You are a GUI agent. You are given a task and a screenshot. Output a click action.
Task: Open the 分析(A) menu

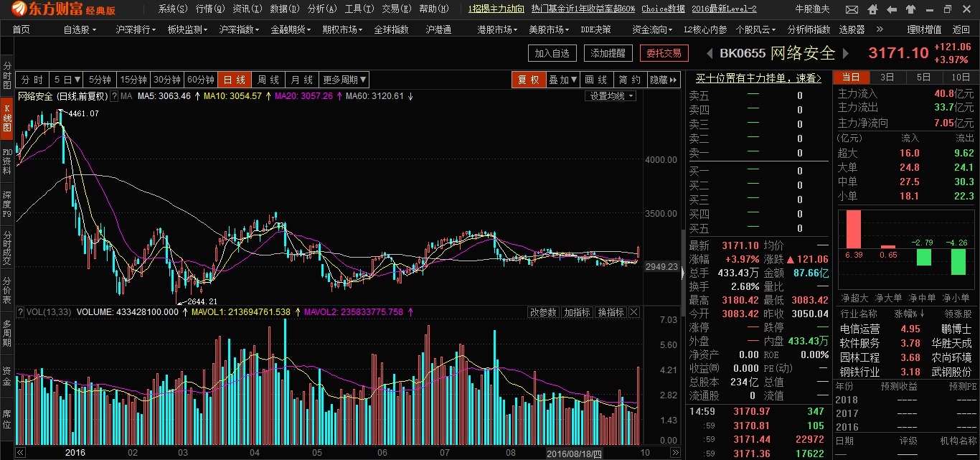point(321,9)
